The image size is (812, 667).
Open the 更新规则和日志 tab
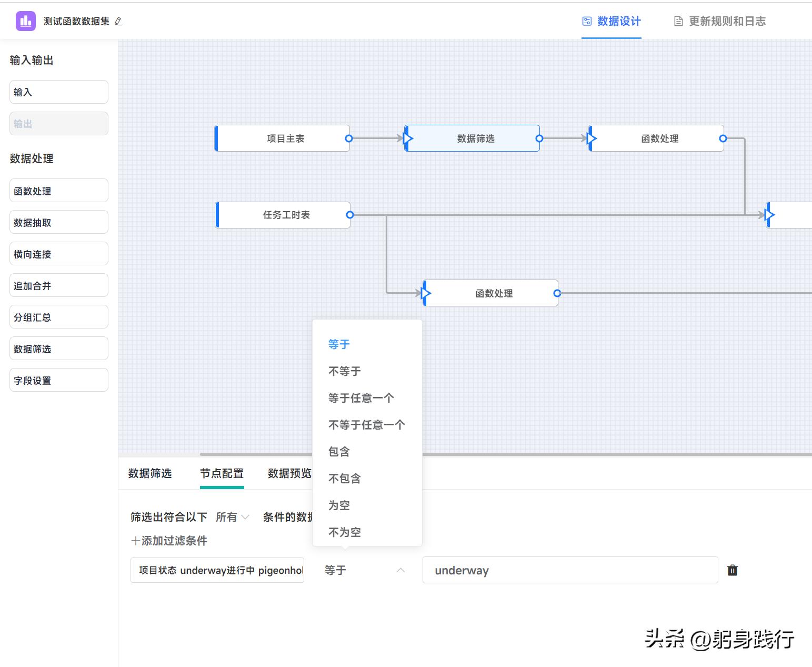[720, 22]
